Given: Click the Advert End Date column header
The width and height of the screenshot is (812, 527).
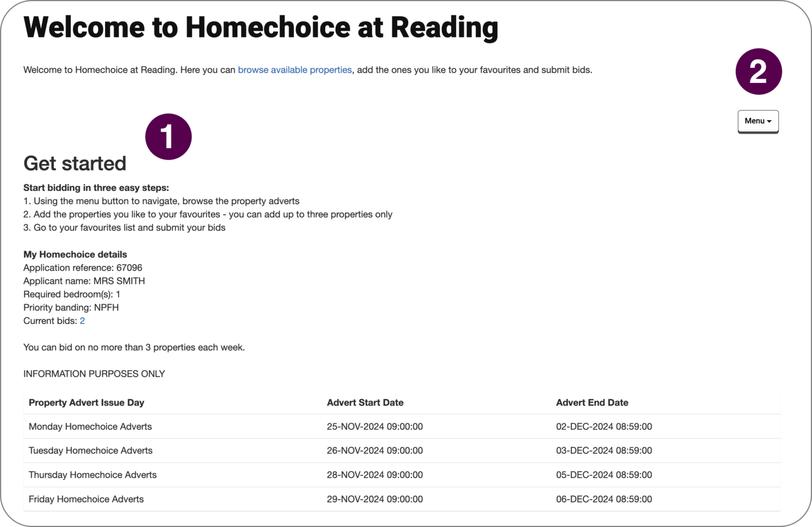Looking at the screenshot, I should click(592, 402).
